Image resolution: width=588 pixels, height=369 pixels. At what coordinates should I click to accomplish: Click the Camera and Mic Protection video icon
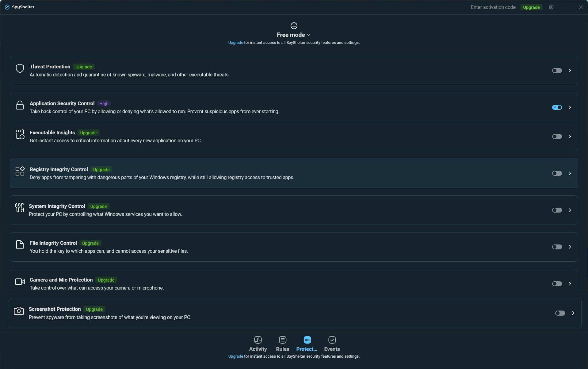[x=20, y=282]
